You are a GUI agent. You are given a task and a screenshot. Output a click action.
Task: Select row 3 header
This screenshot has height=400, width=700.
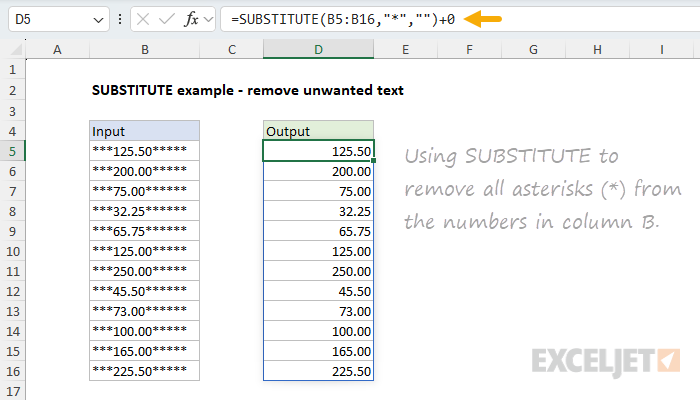12,111
